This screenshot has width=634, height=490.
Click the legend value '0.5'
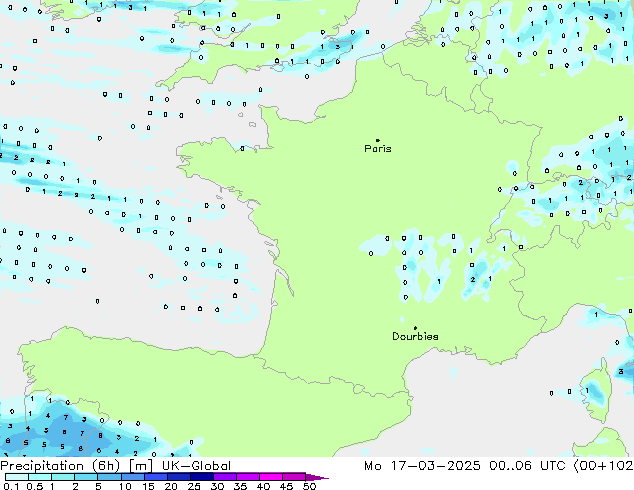[35, 486]
